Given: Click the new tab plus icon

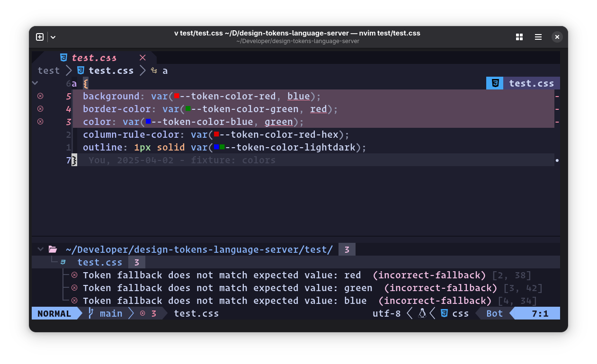Looking at the screenshot, I should click(x=40, y=37).
